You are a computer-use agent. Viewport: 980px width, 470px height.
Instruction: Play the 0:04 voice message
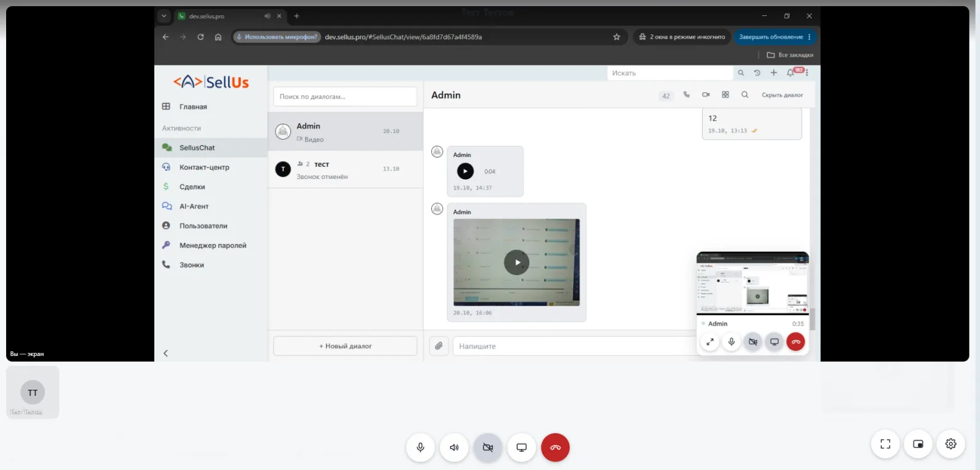pos(466,172)
